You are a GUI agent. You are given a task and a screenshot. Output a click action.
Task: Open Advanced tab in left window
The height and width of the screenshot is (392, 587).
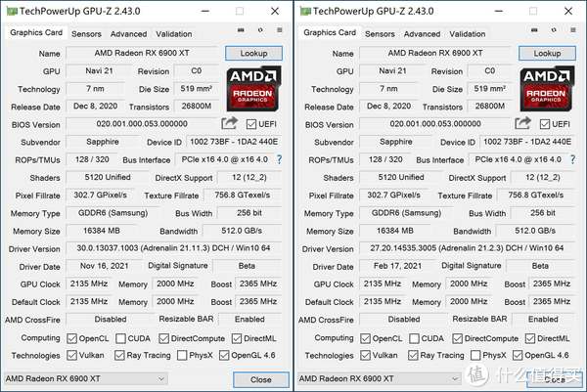pyautogui.click(x=128, y=34)
